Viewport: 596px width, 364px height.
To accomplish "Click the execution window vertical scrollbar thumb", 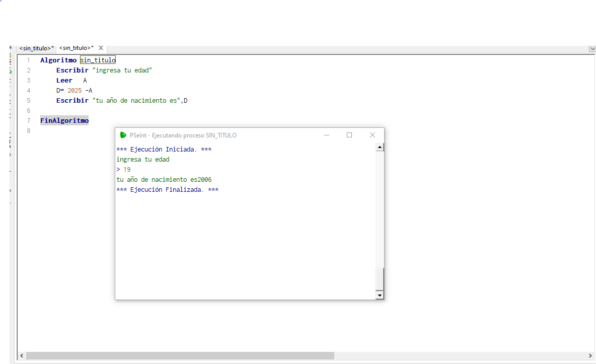I will (380, 279).
